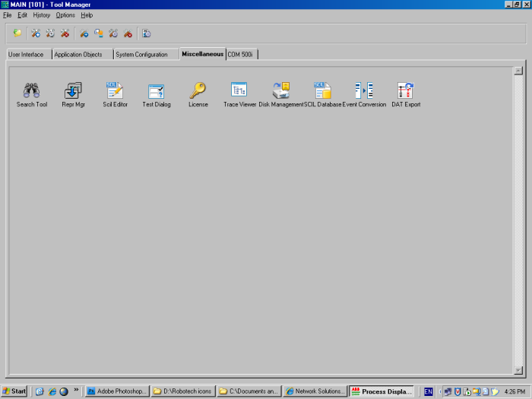Select the COM 500i tab
The height and width of the screenshot is (399, 532).
click(240, 55)
